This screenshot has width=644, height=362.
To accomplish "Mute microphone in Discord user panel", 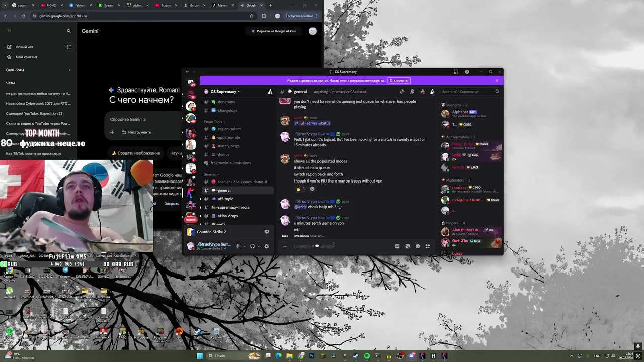I will pos(238,246).
